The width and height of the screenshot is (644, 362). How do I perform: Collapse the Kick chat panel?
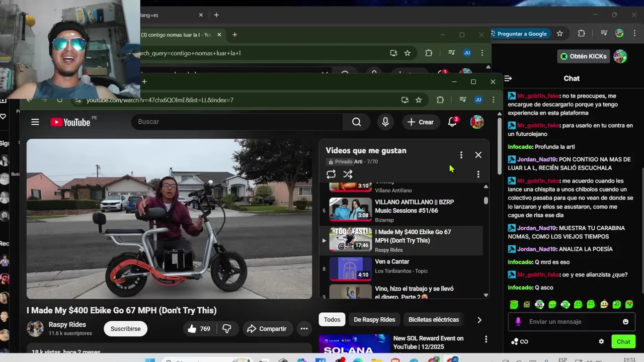508,78
